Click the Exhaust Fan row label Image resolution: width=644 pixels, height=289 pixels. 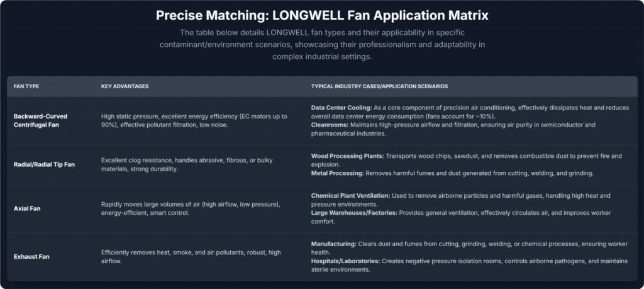click(32, 256)
